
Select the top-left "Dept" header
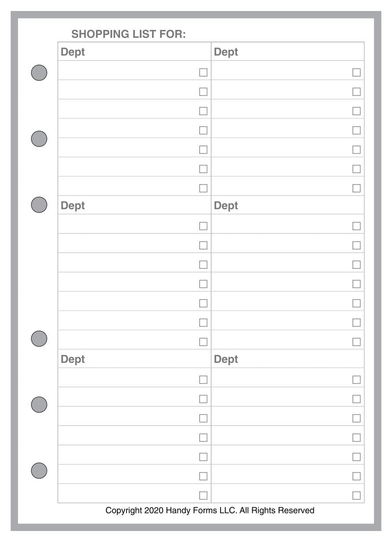[73, 52]
